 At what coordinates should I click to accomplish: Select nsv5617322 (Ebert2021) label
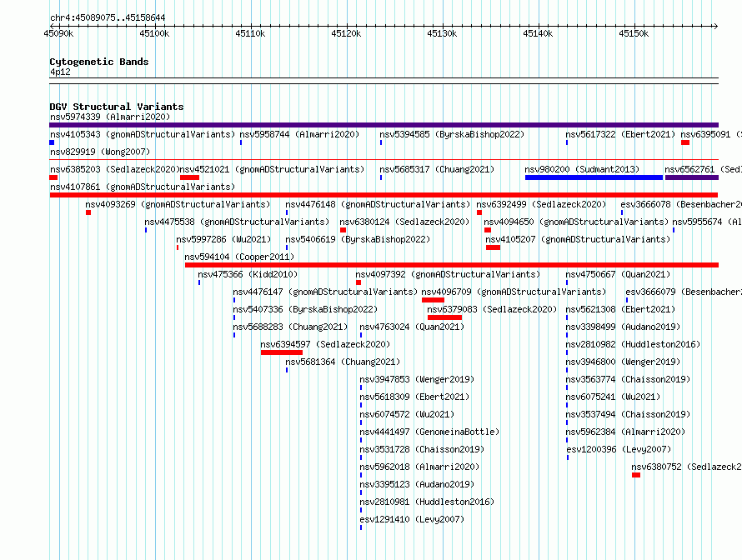(x=620, y=134)
